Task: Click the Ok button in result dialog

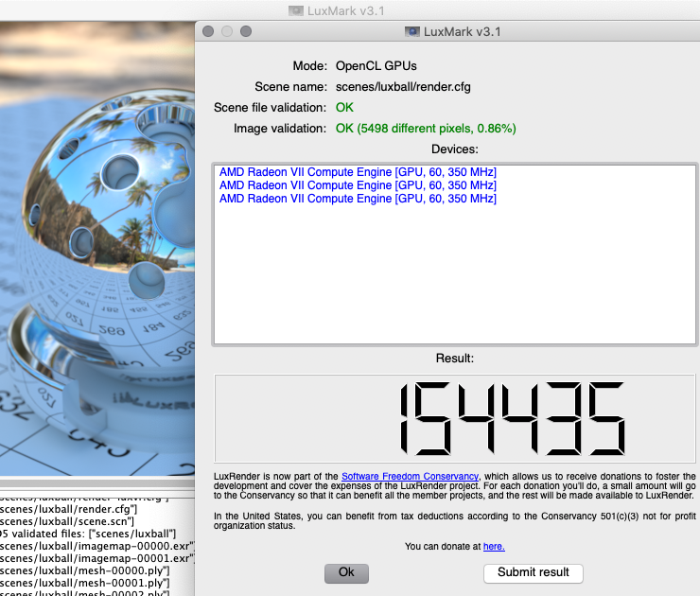Action: click(x=346, y=572)
